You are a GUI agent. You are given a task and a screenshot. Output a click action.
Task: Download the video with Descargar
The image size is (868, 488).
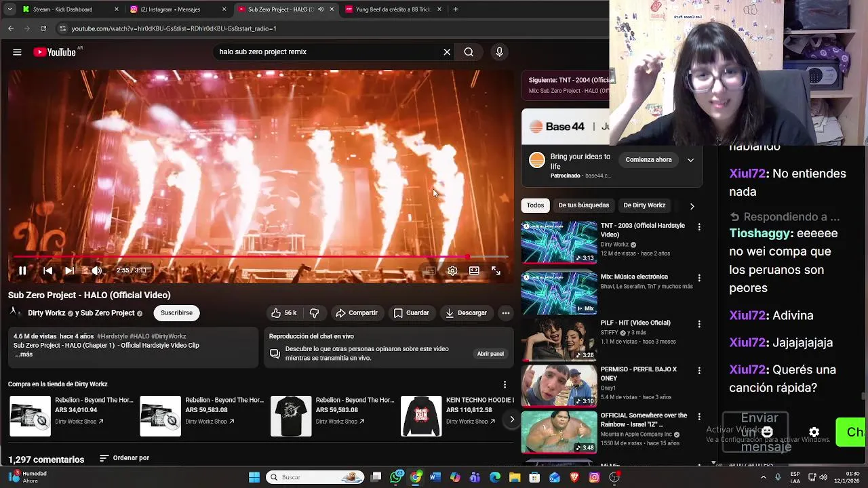(466, 313)
